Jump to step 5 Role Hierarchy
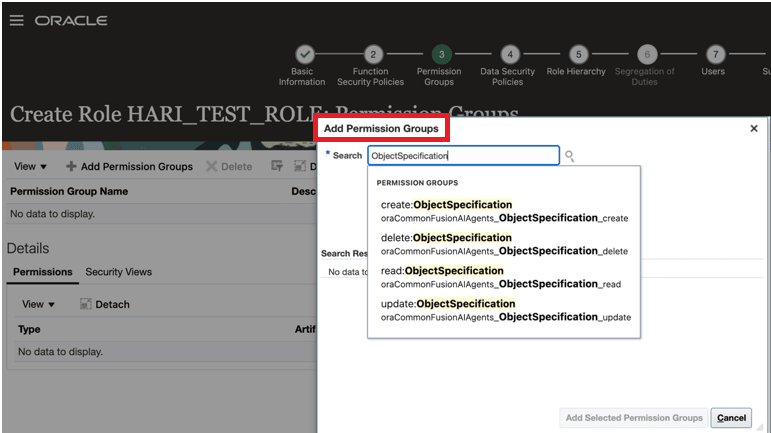The height and width of the screenshot is (433, 771). click(578, 54)
